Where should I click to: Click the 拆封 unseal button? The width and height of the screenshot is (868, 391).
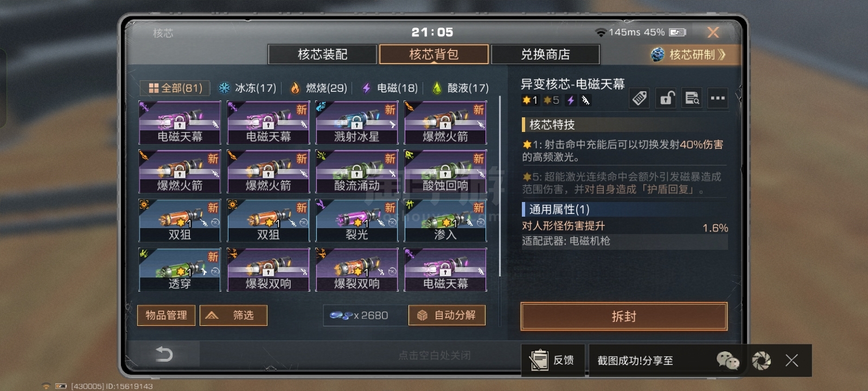[624, 317]
